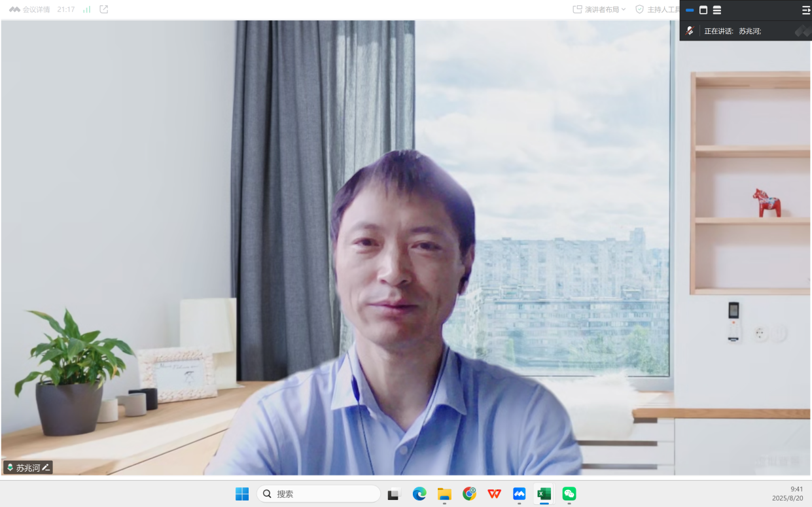
Task: Open 主持人工具 host tools
Action: (657, 10)
